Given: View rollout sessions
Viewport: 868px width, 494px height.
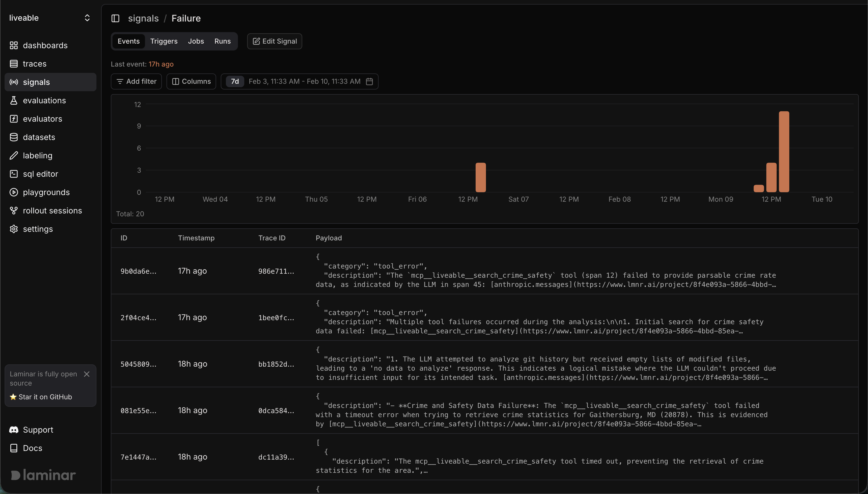Looking at the screenshot, I should (53, 210).
